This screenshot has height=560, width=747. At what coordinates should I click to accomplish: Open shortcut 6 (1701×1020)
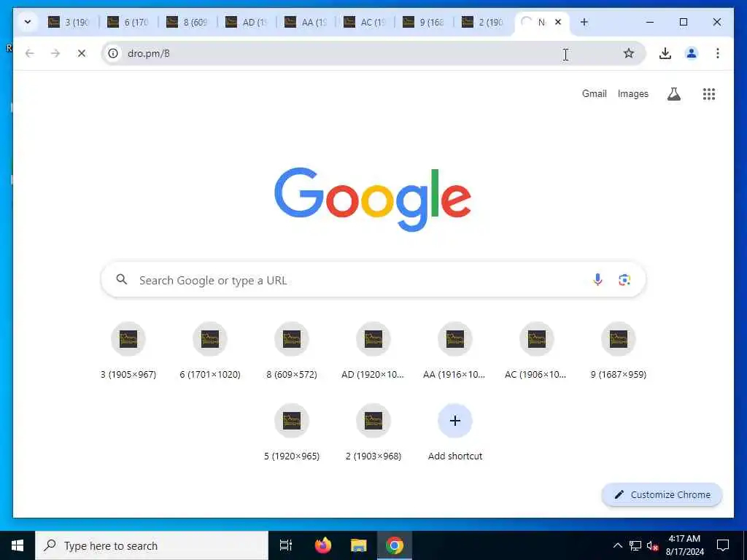(210, 351)
